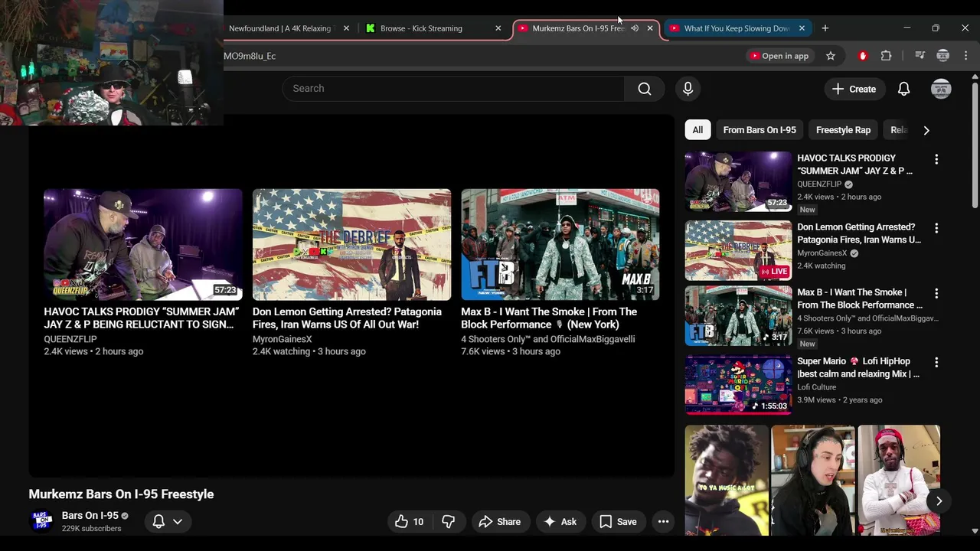Close the Murkemz Bars On I-95 tab
The height and width of the screenshot is (551, 980).
[x=650, y=28]
